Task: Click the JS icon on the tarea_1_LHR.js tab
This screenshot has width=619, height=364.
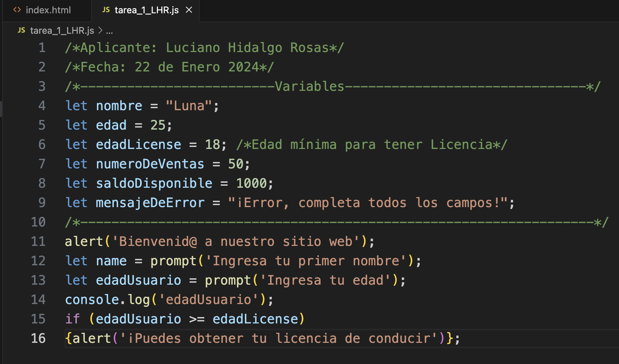Action: pyautogui.click(x=106, y=10)
